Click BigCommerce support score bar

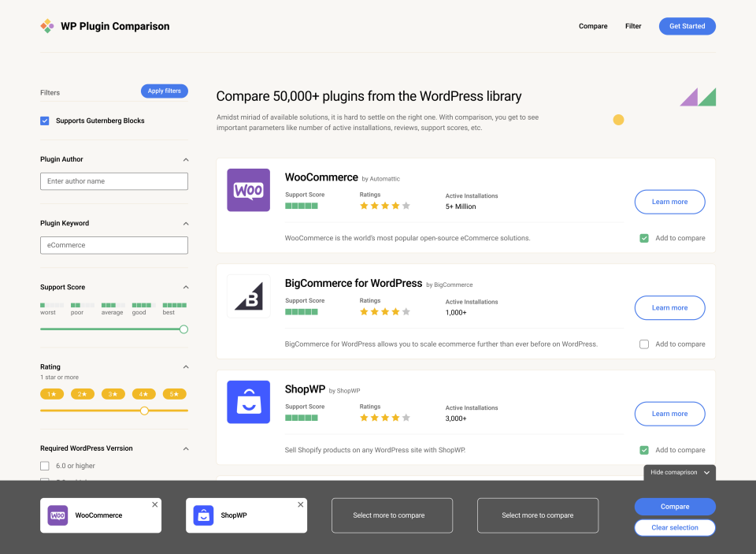pyautogui.click(x=302, y=312)
